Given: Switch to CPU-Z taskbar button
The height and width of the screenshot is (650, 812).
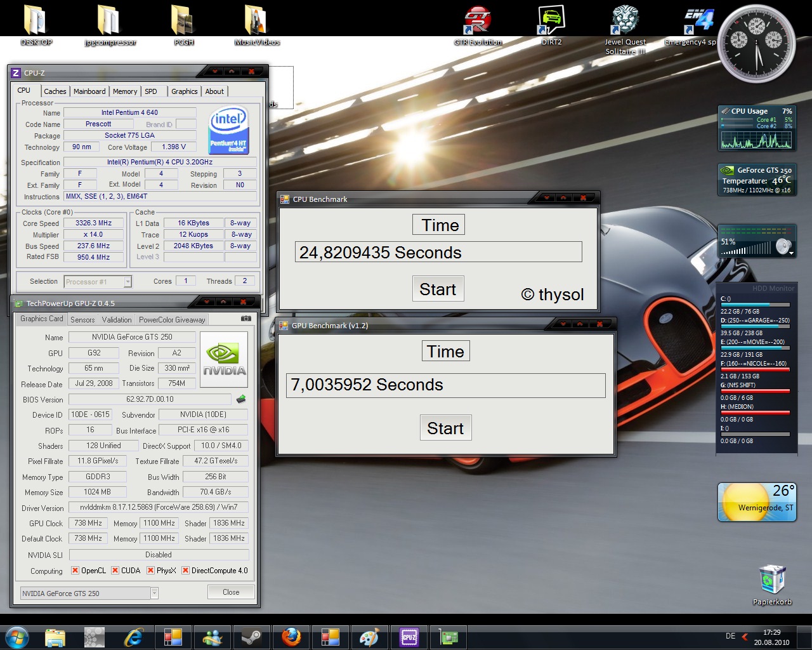Looking at the screenshot, I should [409, 637].
